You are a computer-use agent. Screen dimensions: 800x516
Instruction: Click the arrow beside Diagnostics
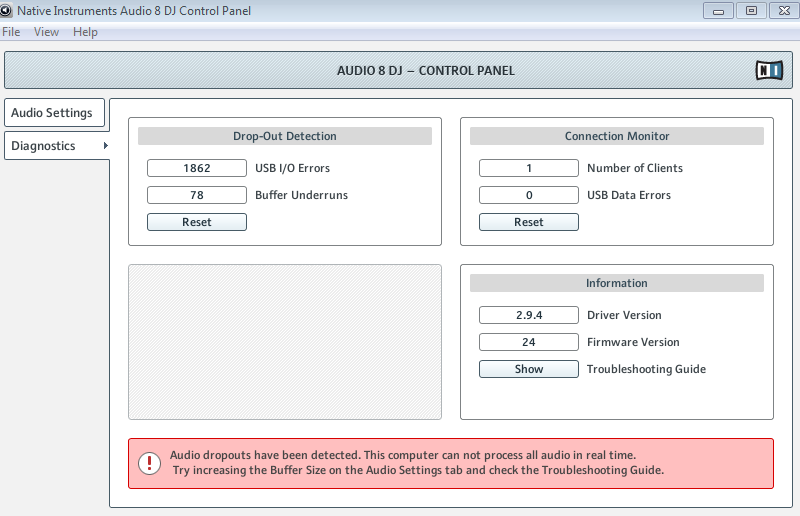106,146
